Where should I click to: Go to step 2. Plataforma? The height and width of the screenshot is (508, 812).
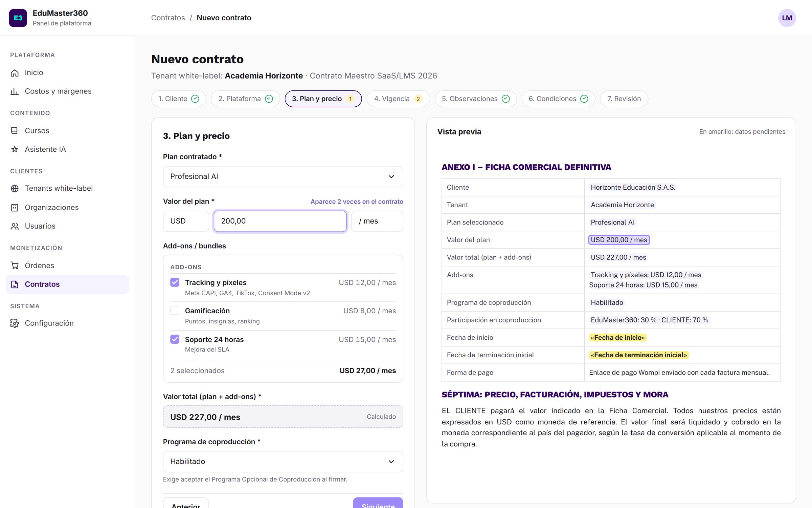pyautogui.click(x=245, y=99)
